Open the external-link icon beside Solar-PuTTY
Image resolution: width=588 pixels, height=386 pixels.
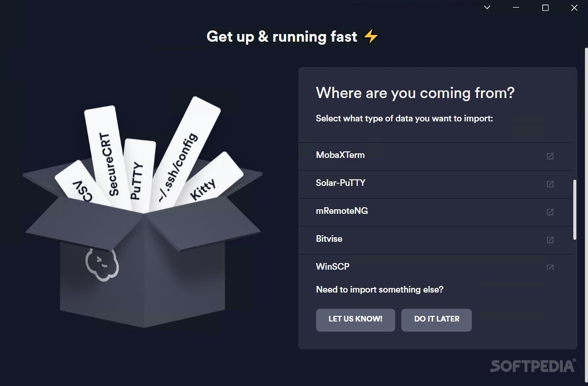coord(550,184)
